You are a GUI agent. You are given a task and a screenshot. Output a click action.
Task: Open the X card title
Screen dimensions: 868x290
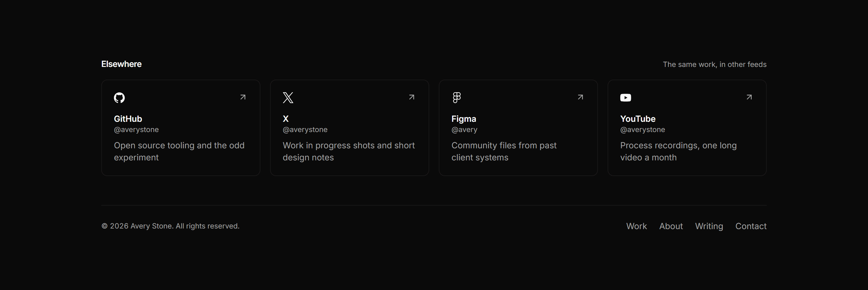tap(286, 119)
